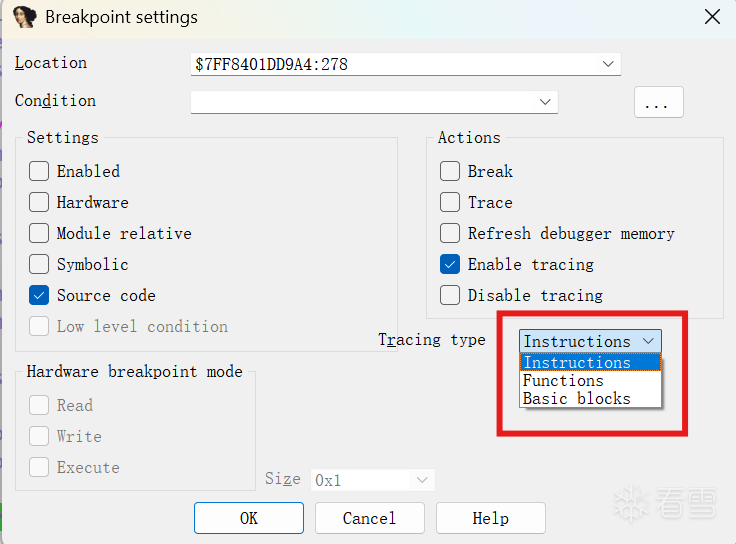Toggle the Symbolic checkbox
The width and height of the screenshot is (736, 544).
click(39, 264)
